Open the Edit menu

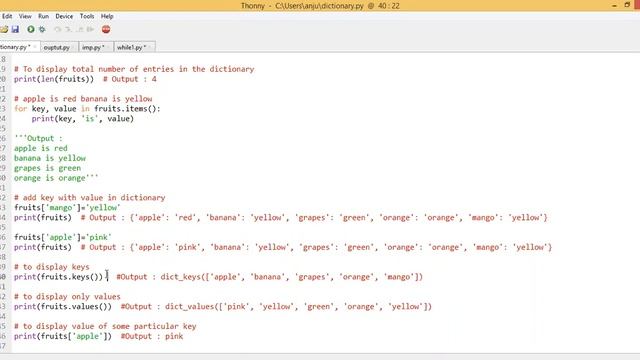pos(7,16)
